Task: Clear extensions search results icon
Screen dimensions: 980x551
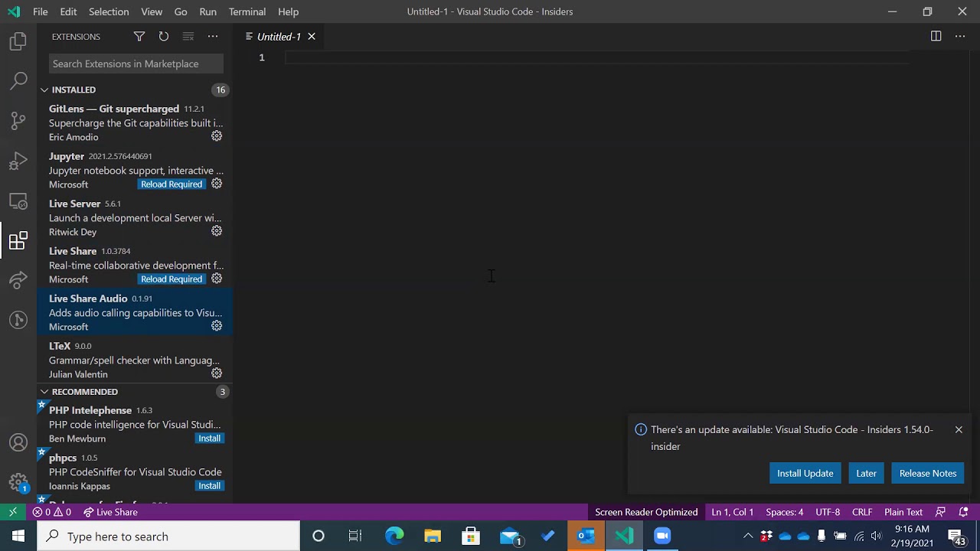Action: (188, 36)
